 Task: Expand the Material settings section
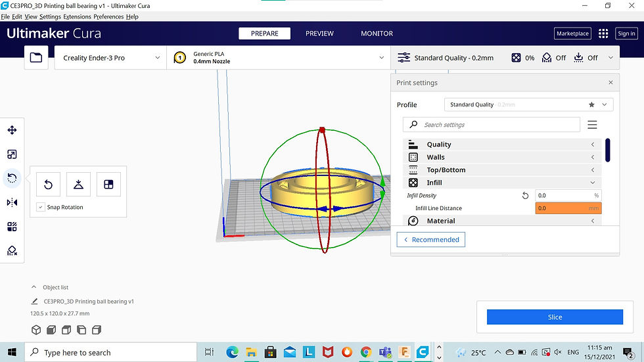point(502,221)
